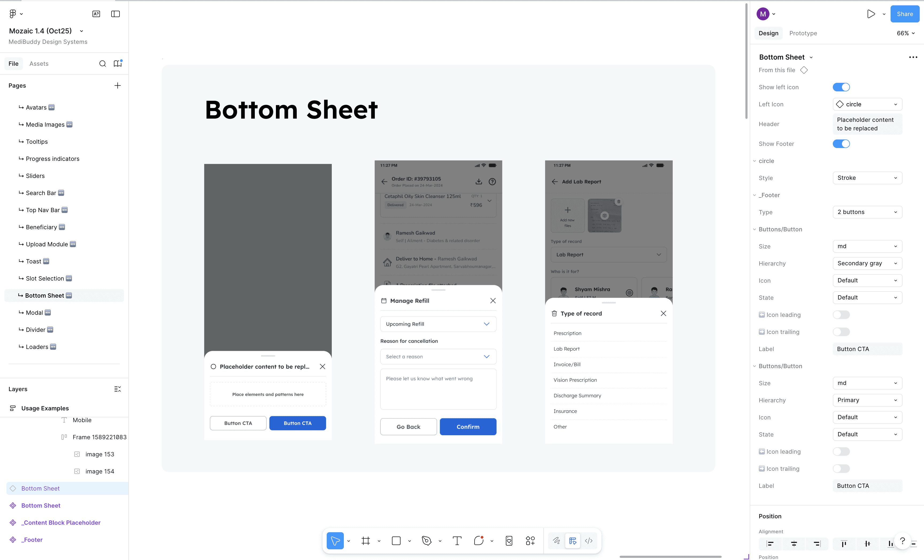Open Hierarchy Secondary gray dropdown

867,263
